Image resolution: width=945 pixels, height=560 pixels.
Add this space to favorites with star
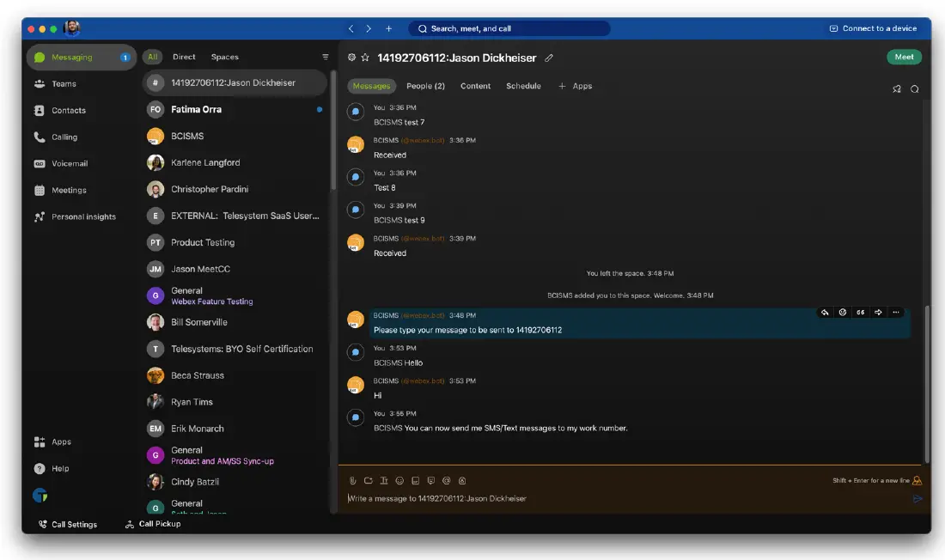pyautogui.click(x=365, y=58)
